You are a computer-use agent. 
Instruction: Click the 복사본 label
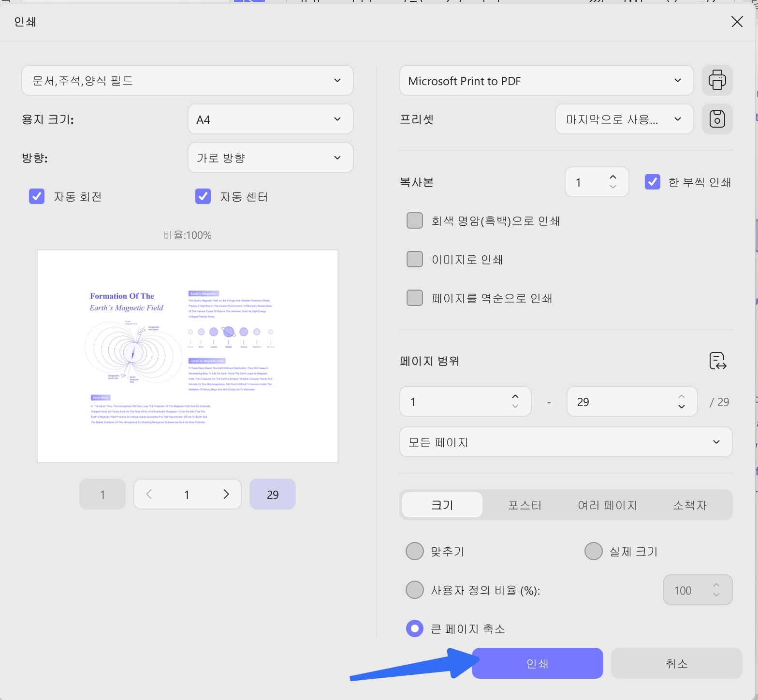click(x=417, y=182)
